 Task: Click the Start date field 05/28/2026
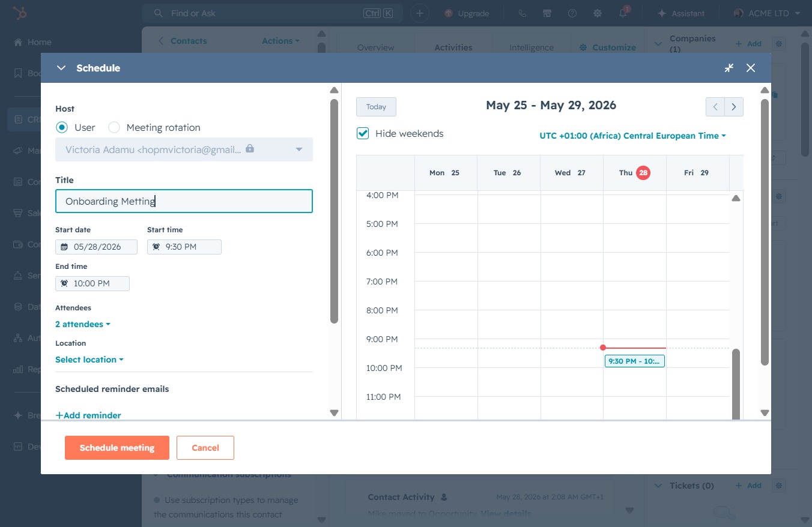96,247
